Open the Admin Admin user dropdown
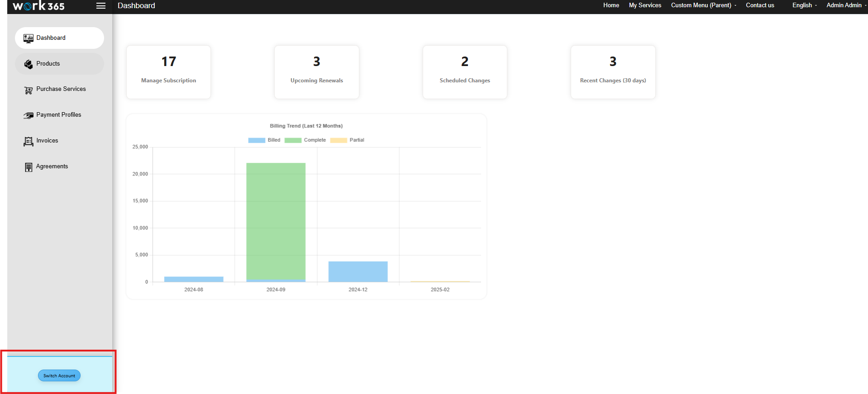The height and width of the screenshot is (394, 868). click(x=846, y=5)
